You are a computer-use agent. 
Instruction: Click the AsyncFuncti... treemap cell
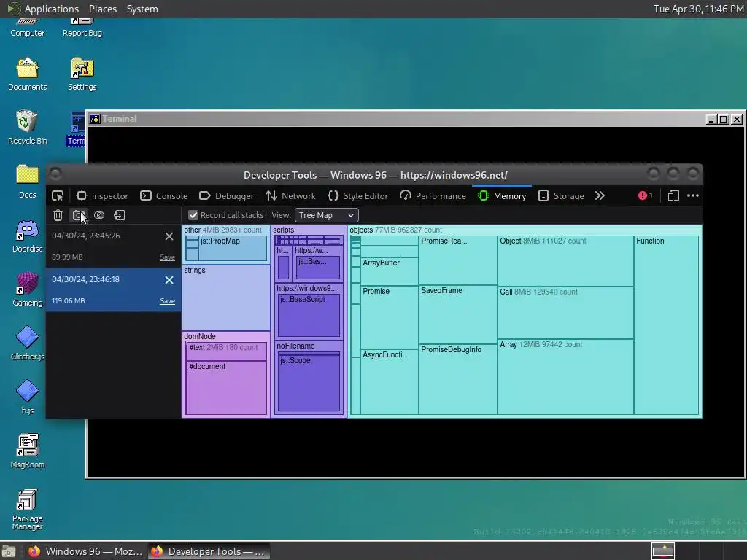(x=390, y=382)
